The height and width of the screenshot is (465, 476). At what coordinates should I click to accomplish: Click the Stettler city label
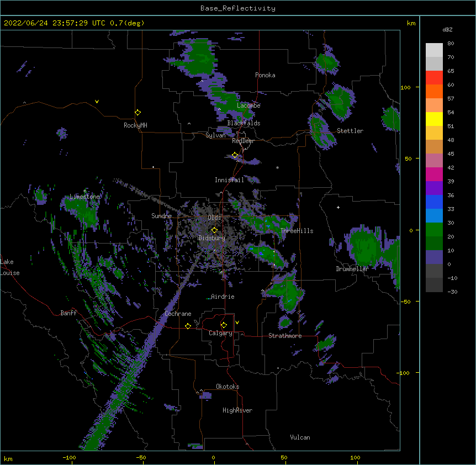tap(350, 131)
